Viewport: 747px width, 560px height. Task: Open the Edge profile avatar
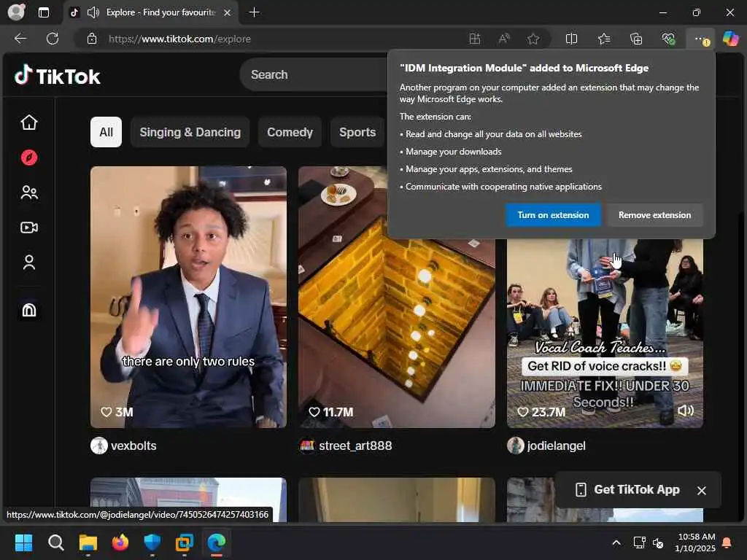click(x=16, y=12)
